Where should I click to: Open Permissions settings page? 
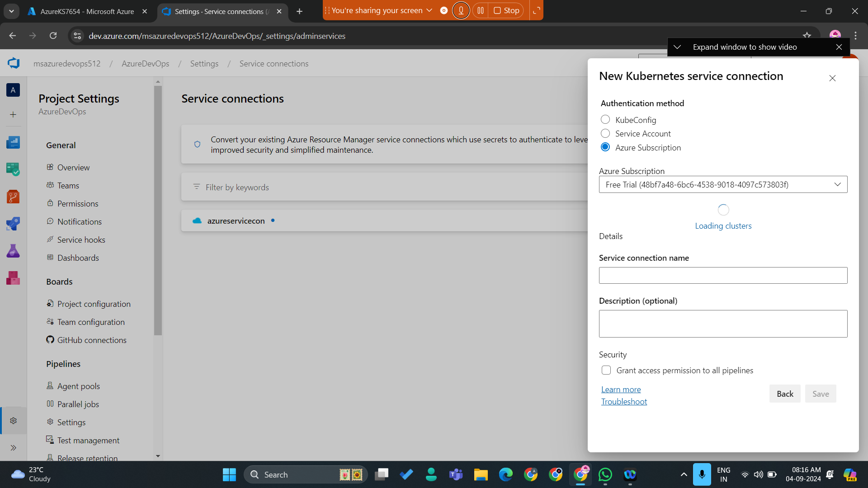tap(77, 204)
